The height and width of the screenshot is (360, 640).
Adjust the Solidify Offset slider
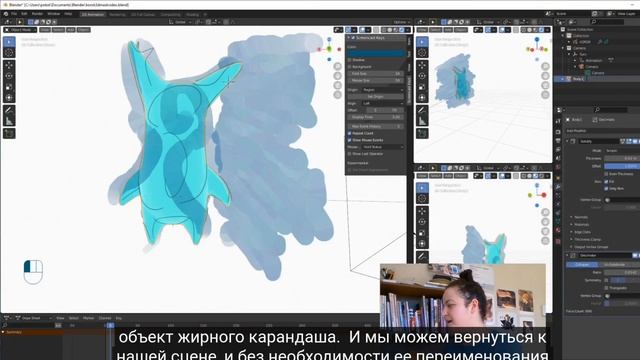[622, 166]
